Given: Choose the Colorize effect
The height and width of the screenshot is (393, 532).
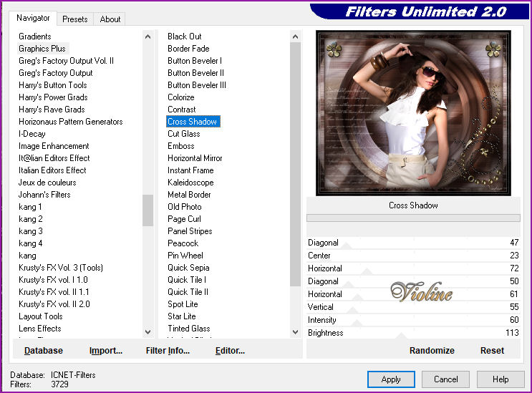Looking at the screenshot, I should (x=181, y=97).
